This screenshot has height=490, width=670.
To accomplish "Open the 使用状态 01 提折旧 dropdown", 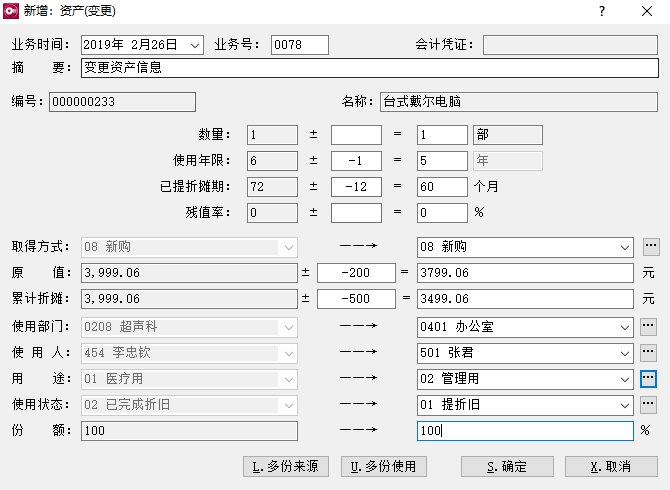I will (x=625, y=404).
